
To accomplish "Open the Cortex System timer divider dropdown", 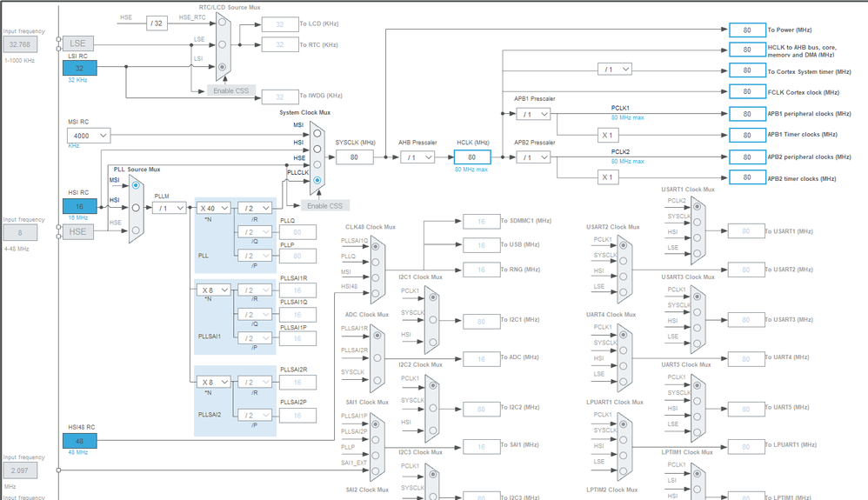I will click(614, 70).
